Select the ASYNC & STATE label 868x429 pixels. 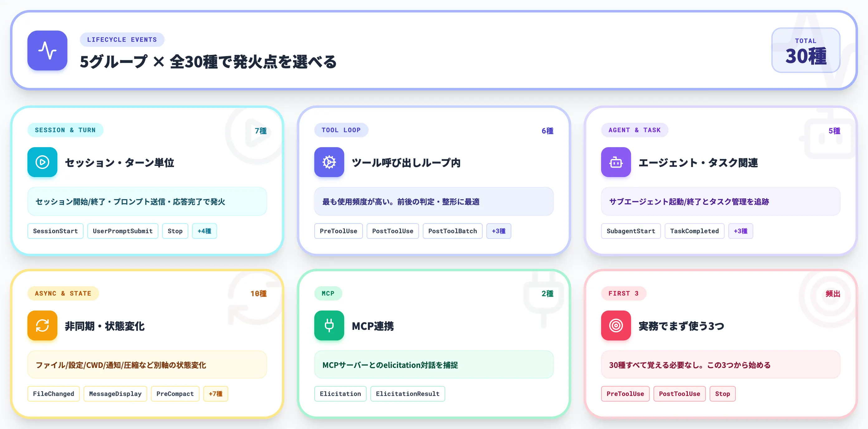click(x=63, y=293)
